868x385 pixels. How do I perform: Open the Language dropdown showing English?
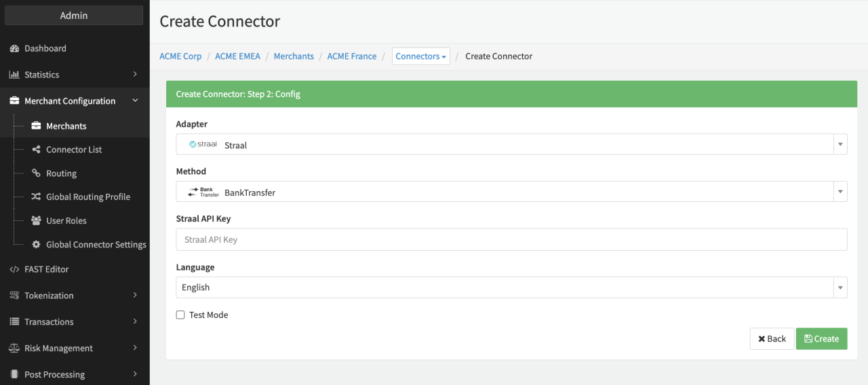[511, 287]
